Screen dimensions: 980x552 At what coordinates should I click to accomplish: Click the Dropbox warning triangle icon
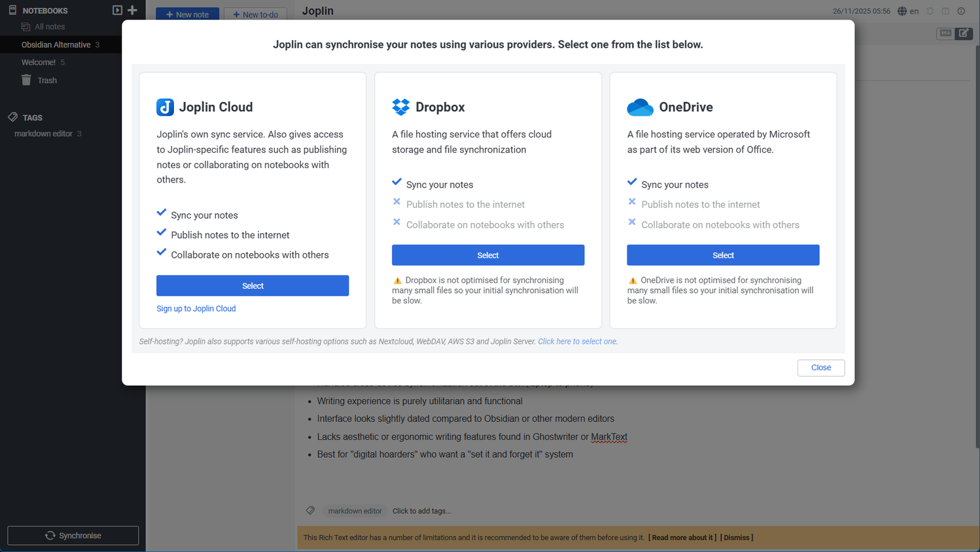[397, 281]
